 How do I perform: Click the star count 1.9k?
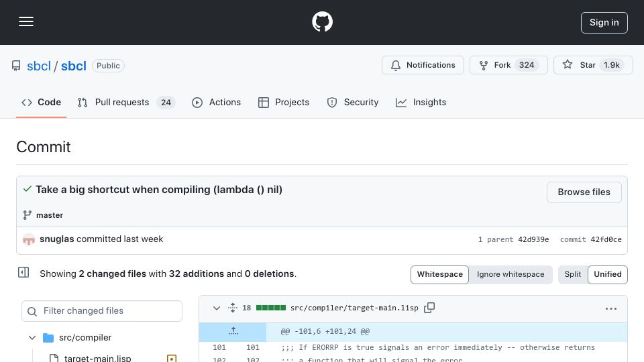pyautogui.click(x=611, y=65)
